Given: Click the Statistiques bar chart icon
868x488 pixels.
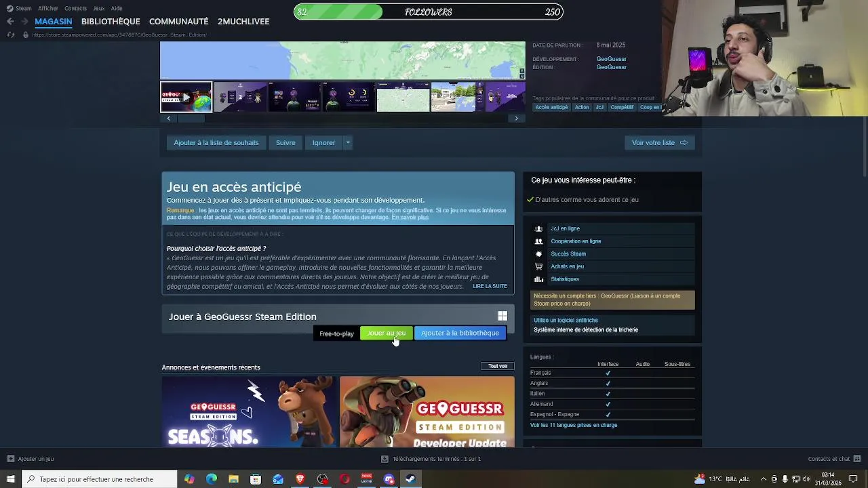Looking at the screenshot, I should pos(538,279).
